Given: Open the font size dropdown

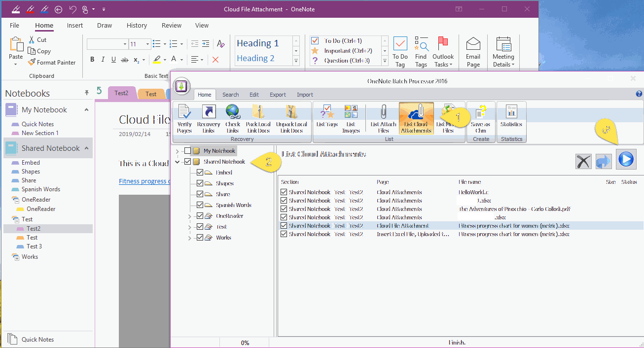Looking at the screenshot, I should tap(147, 44).
